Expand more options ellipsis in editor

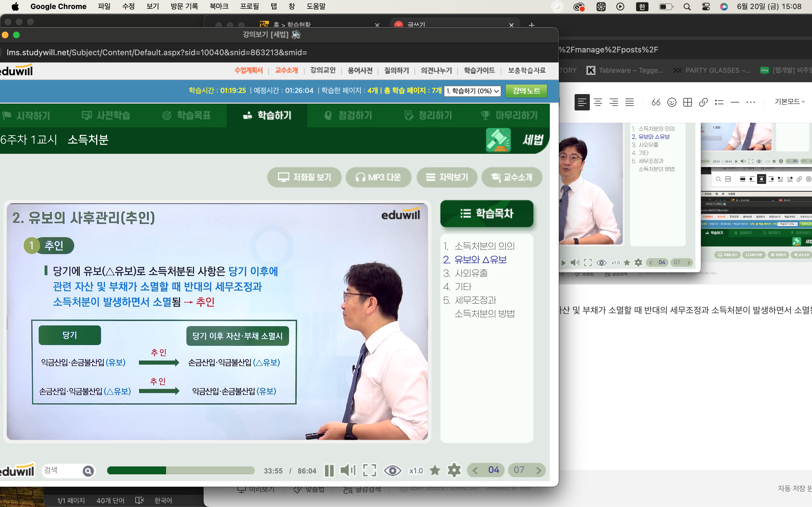point(751,102)
